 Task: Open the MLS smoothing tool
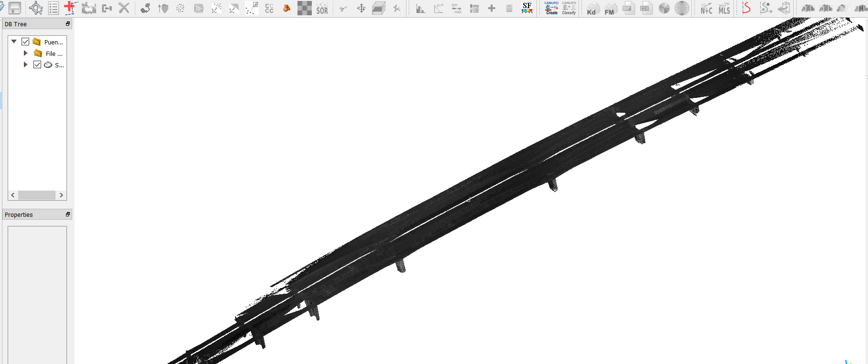724,9
